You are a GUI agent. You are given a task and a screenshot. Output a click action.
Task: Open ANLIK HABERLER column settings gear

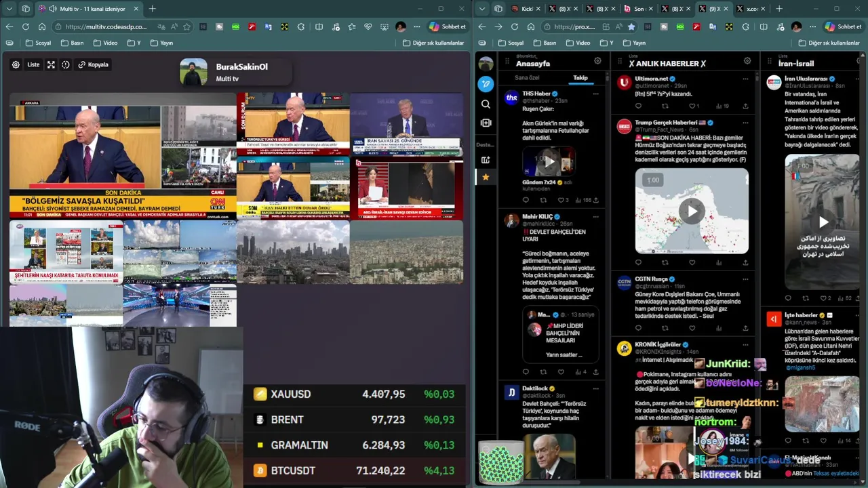(x=747, y=61)
